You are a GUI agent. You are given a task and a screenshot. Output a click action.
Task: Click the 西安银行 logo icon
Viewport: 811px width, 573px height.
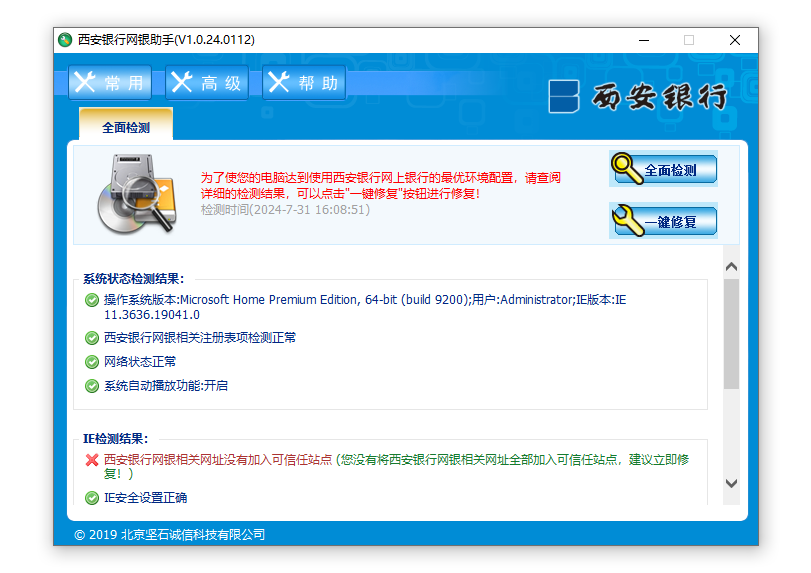tap(564, 97)
